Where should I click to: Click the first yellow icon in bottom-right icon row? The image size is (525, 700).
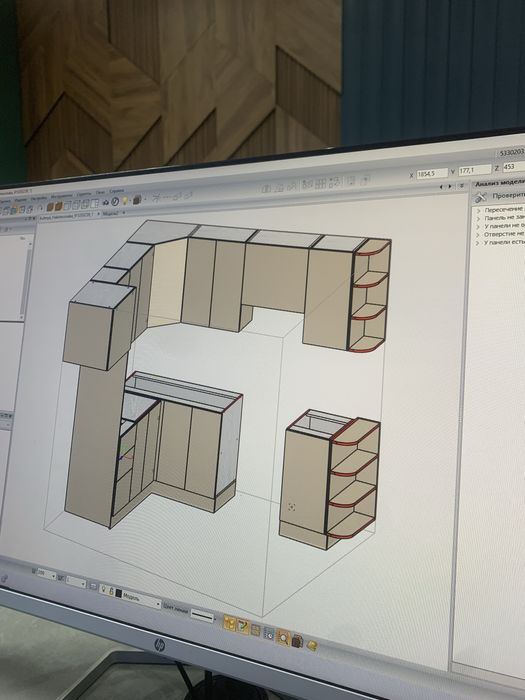229,623
